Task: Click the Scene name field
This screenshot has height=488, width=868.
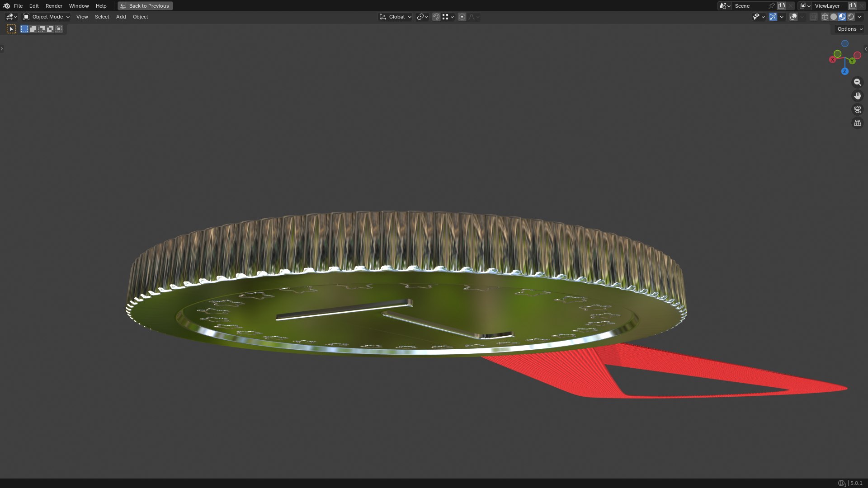Action: 750,6
